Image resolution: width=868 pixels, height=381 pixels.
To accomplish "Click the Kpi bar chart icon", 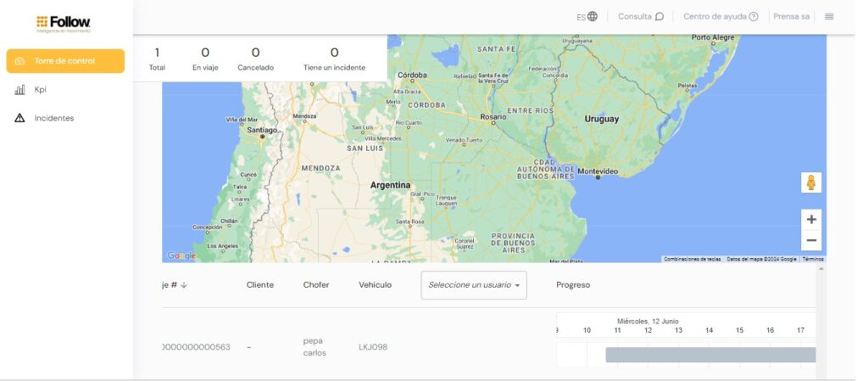I will [19, 89].
